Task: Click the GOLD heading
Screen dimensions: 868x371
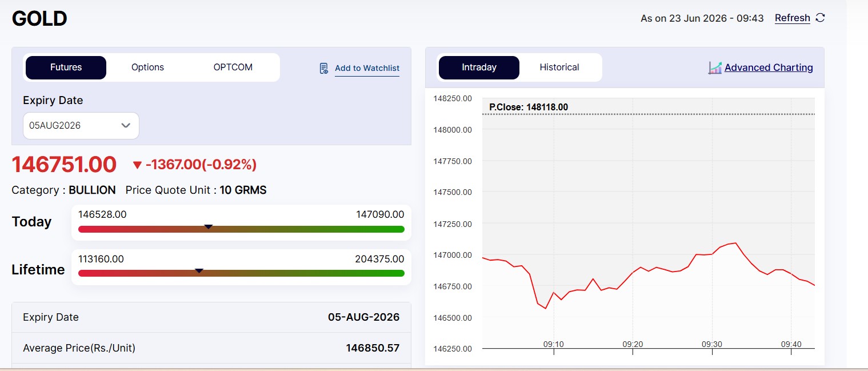Action: pos(39,19)
